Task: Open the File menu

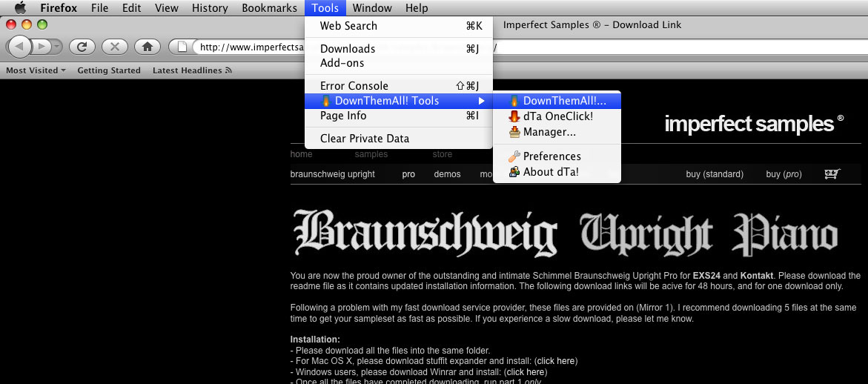Action: (x=99, y=7)
